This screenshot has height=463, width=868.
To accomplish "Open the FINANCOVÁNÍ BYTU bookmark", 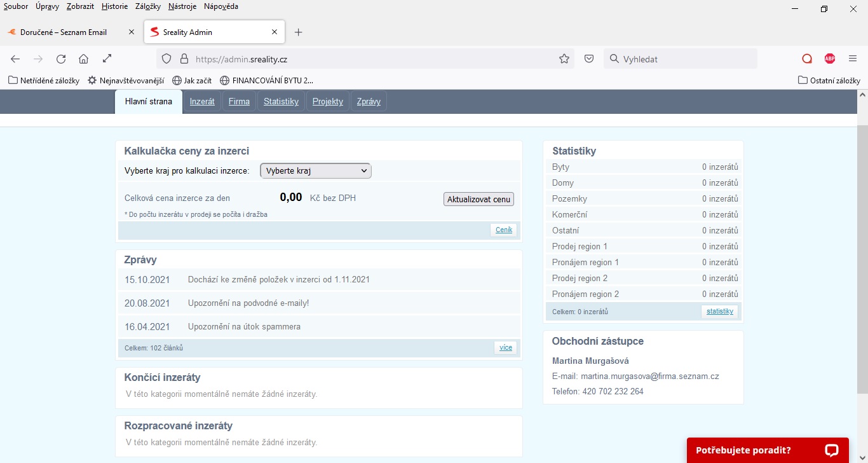I will (266, 81).
